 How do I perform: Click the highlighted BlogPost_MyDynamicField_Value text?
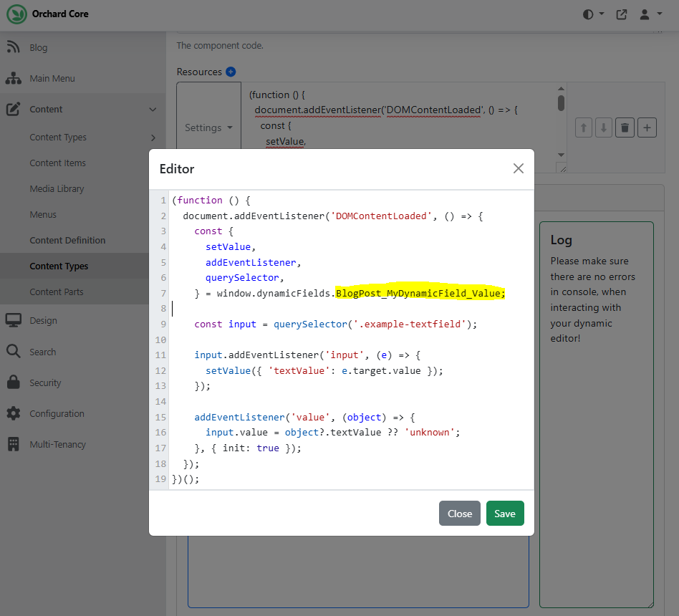click(x=420, y=293)
